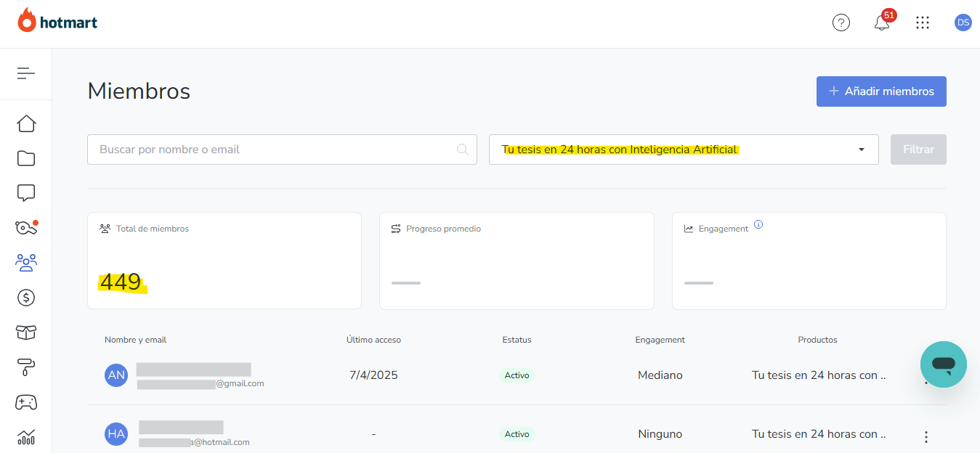
Task: Click the Engagement card chart icon
Action: tap(689, 229)
